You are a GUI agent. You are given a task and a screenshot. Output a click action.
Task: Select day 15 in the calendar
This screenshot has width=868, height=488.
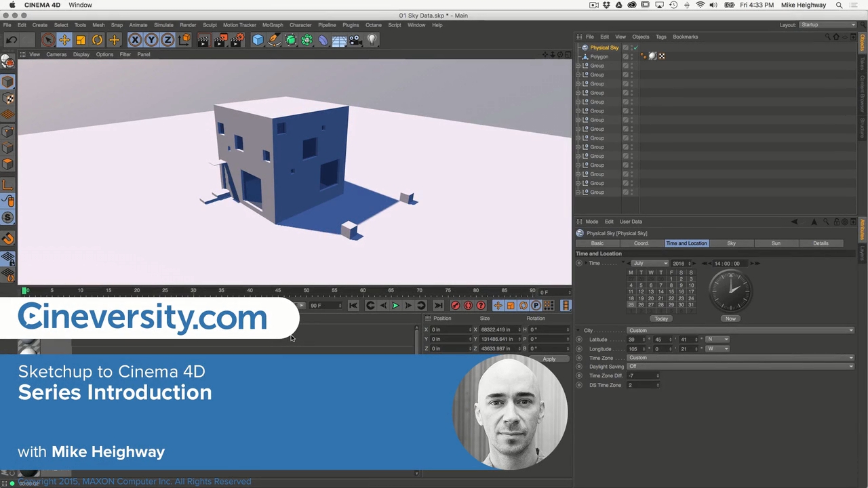[x=671, y=292]
